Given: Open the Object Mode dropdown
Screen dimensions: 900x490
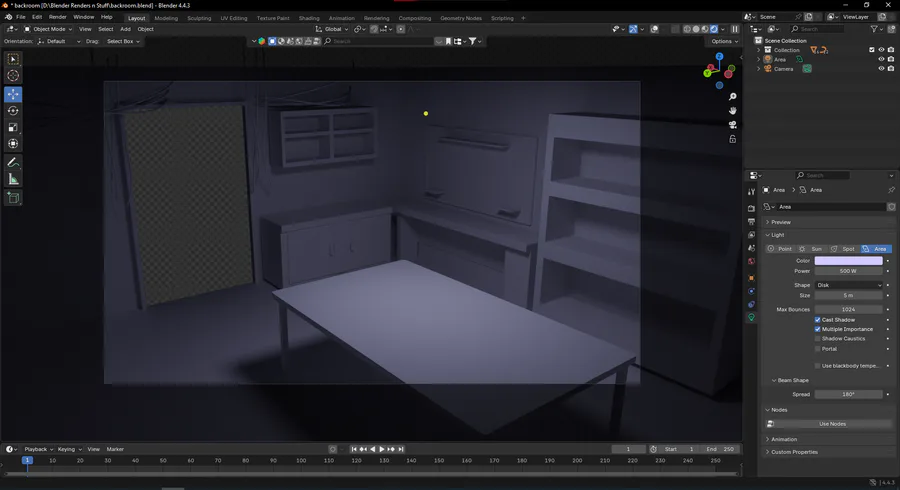Looking at the screenshot, I should click(x=48, y=29).
